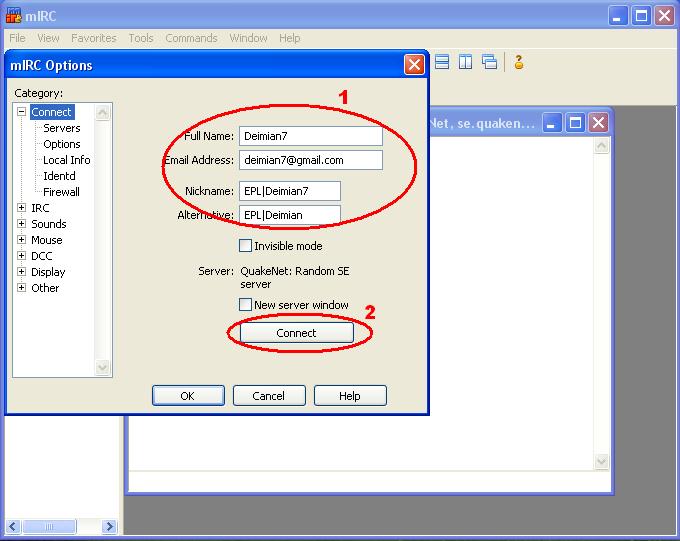Select the Display category label

48,272
